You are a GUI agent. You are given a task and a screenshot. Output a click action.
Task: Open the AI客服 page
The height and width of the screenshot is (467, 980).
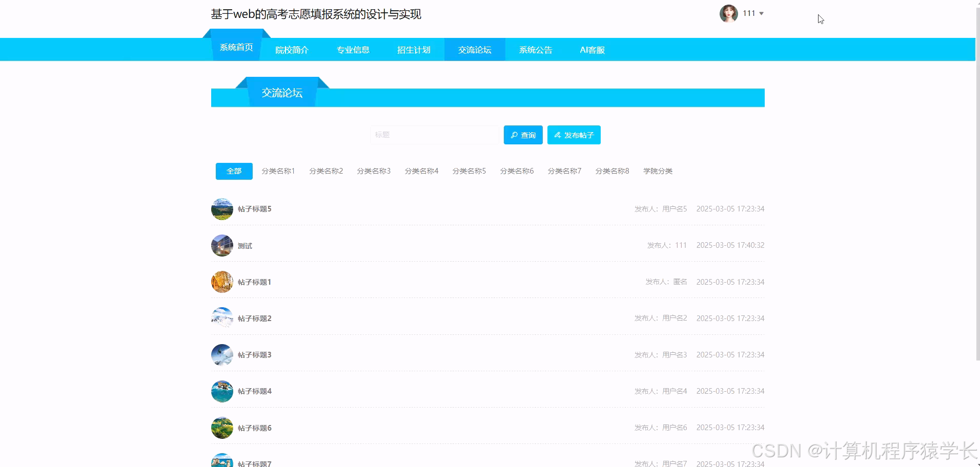click(591, 49)
